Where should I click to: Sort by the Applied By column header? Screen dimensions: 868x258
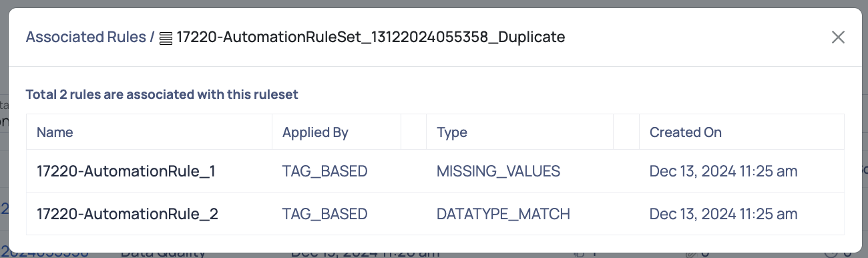pyautogui.click(x=315, y=132)
